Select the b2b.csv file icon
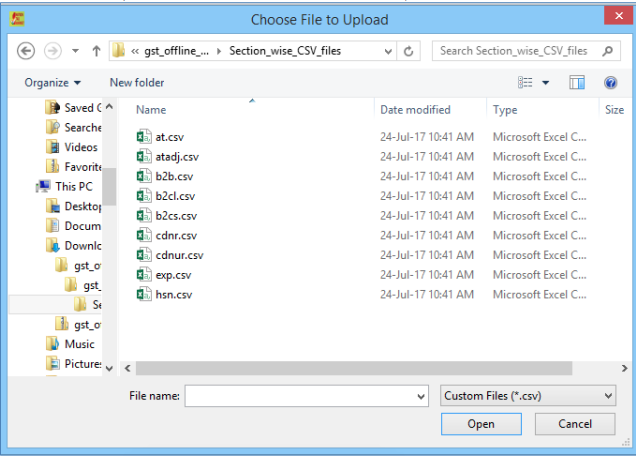The width and height of the screenshot is (636, 456). (144, 176)
